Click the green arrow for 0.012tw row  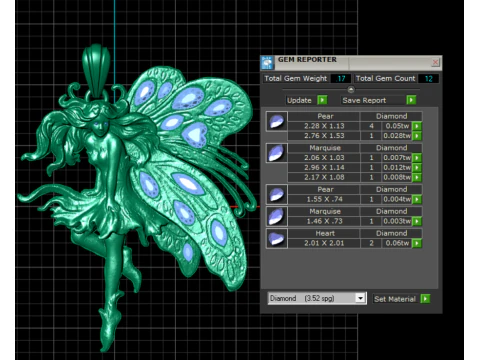[417, 167]
